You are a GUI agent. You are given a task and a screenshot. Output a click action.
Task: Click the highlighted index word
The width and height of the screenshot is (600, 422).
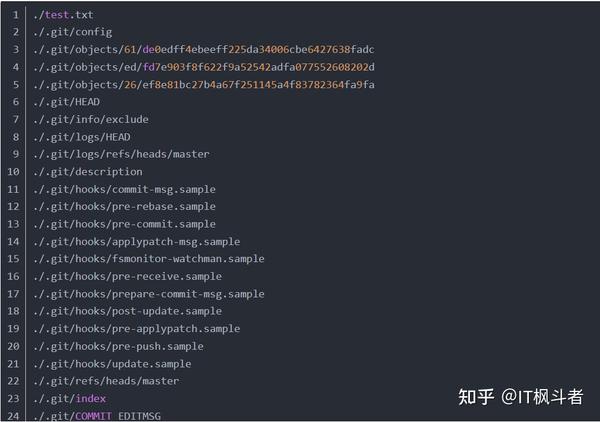91,399
